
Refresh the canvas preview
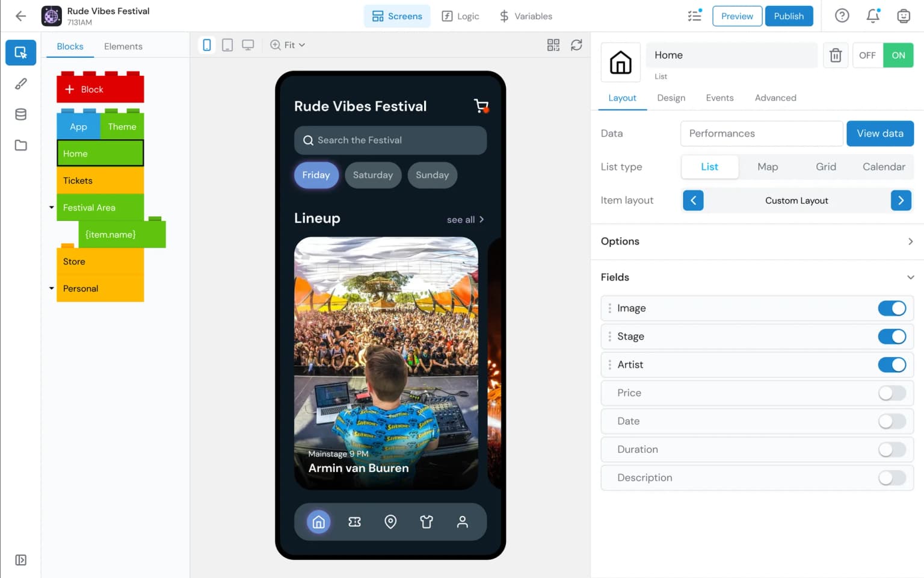point(576,45)
